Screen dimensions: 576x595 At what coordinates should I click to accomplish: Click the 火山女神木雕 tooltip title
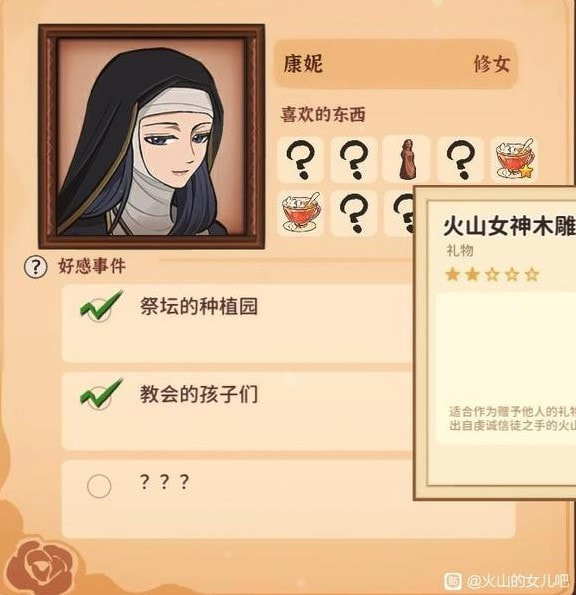509,226
